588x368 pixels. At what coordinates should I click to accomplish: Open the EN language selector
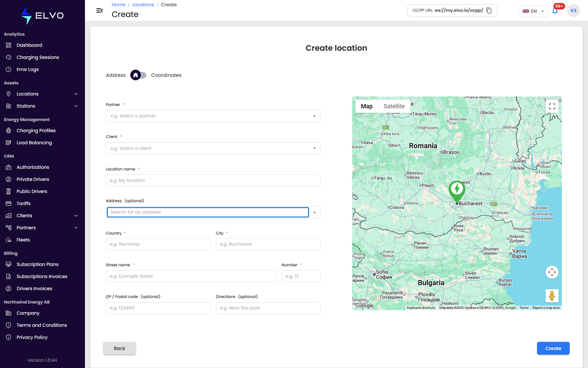click(x=533, y=11)
